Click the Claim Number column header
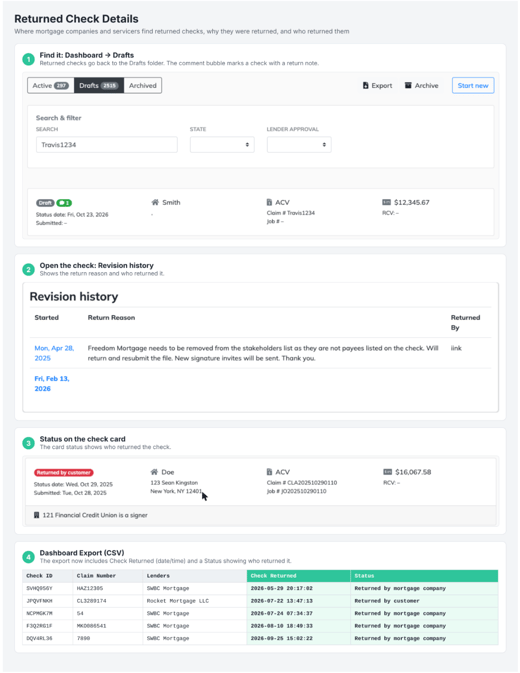The height and width of the screenshot is (673, 520). pos(108,576)
